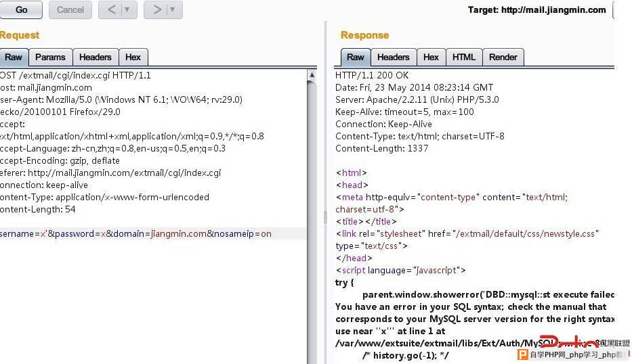Open the Request Headers tab
The height and width of the screenshot is (364, 632).
96,58
